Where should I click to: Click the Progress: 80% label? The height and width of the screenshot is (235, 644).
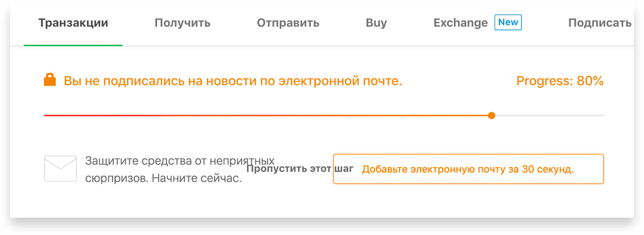pyautogui.click(x=560, y=81)
